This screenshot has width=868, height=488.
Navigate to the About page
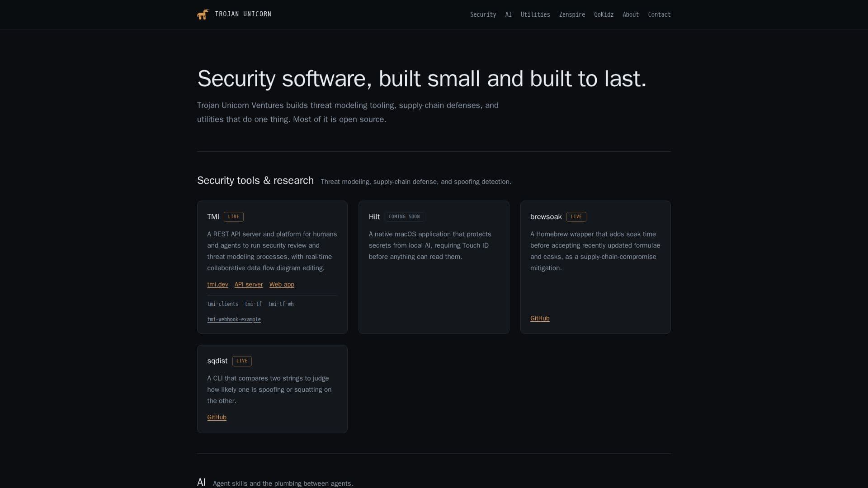pos(631,14)
